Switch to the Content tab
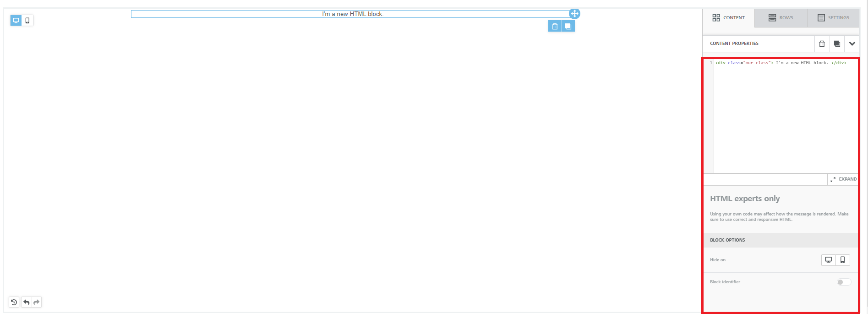 point(728,18)
